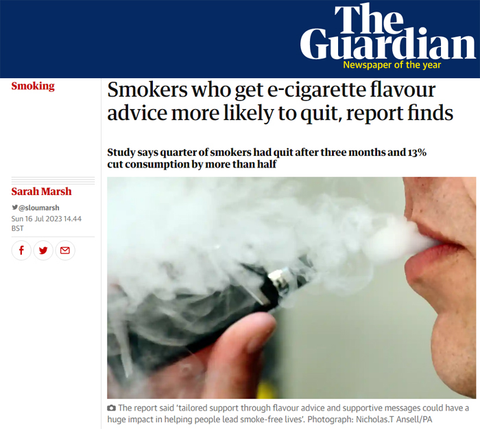Click the vaping article photograph
480x429 pixels.
pyautogui.click(x=291, y=288)
